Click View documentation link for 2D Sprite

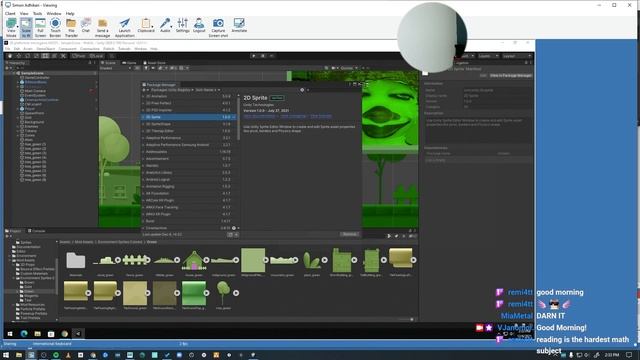click(x=260, y=116)
